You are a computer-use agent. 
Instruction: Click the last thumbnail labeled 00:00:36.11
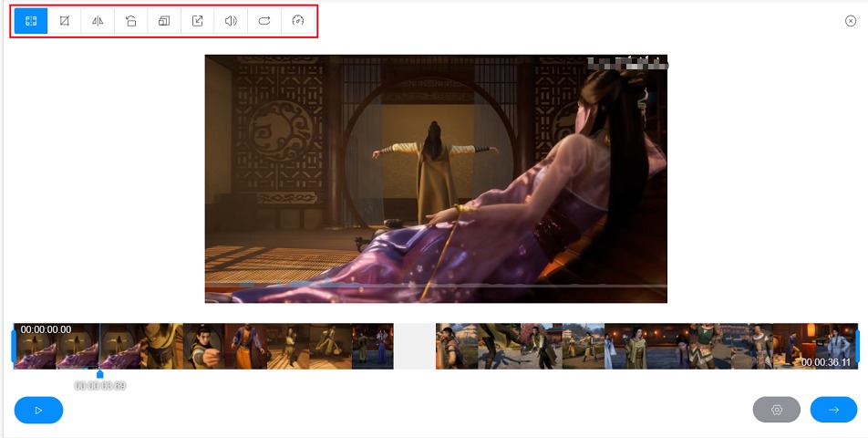(836, 346)
